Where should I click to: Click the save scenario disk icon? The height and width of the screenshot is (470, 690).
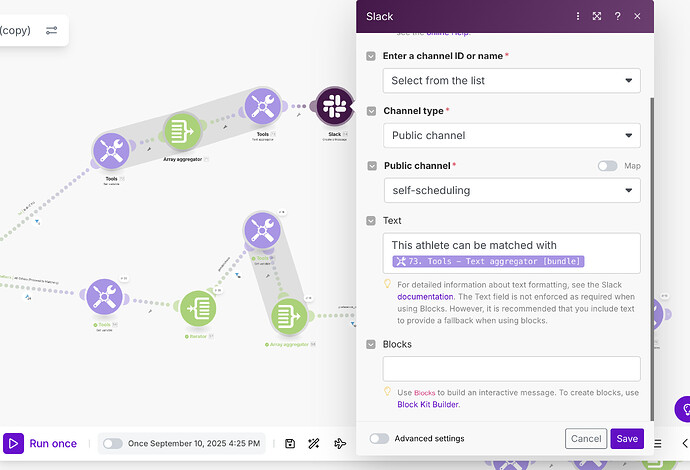(x=290, y=444)
